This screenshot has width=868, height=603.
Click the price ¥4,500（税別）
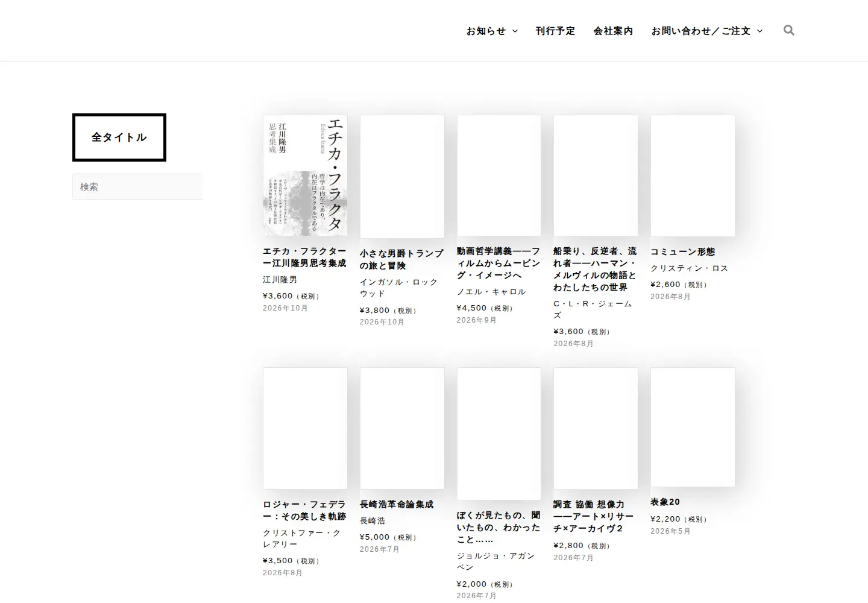(x=486, y=308)
